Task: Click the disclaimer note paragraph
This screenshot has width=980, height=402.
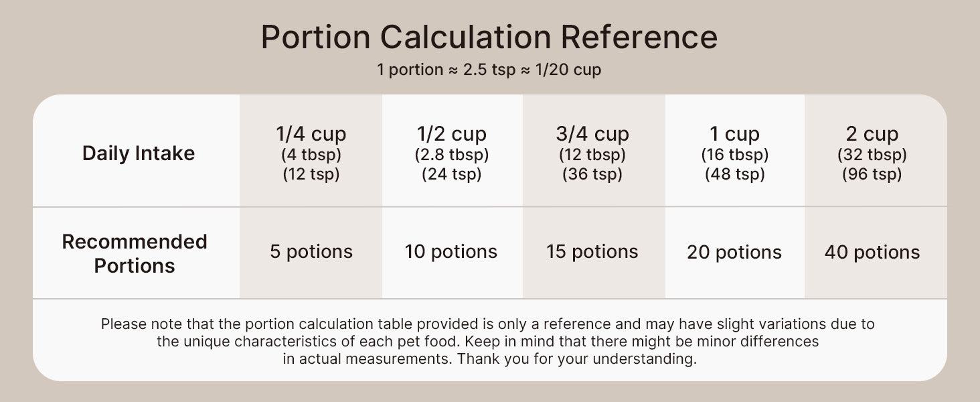Action: (489, 342)
